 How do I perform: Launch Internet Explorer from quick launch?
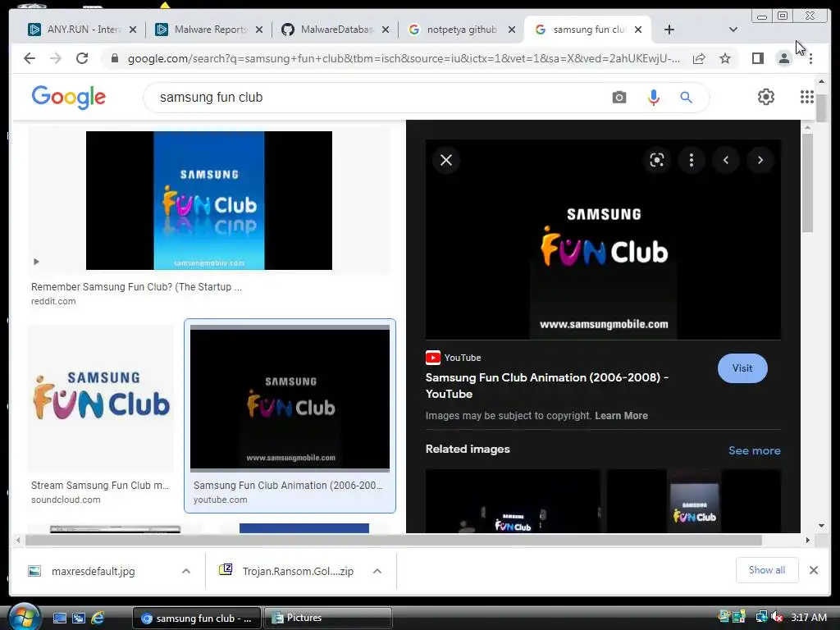98,618
